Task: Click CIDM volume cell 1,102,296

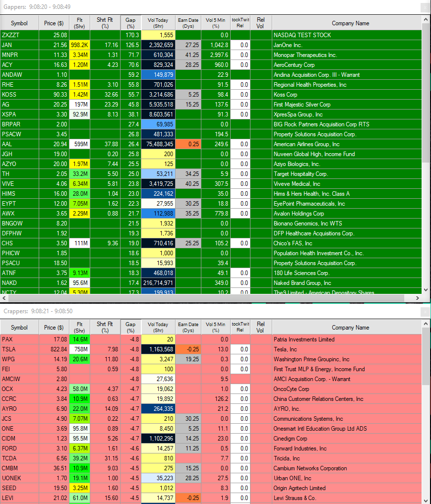Action: 158,439
